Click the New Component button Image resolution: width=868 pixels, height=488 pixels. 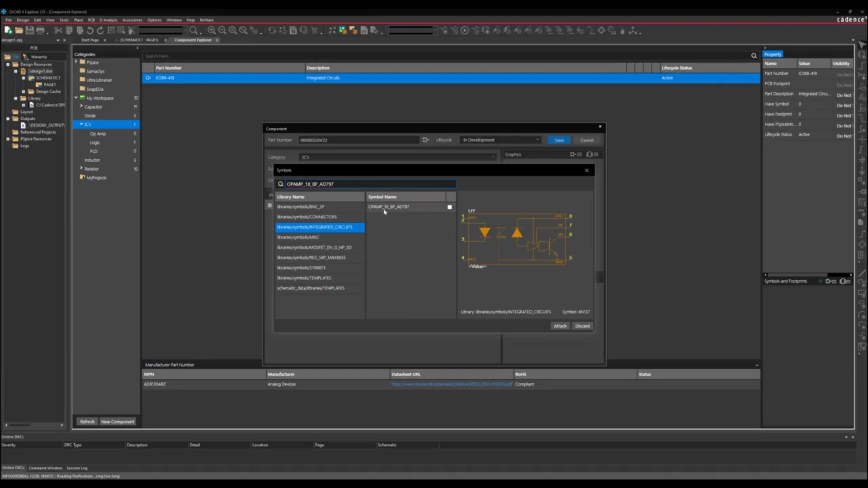pyautogui.click(x=118, y=422)
